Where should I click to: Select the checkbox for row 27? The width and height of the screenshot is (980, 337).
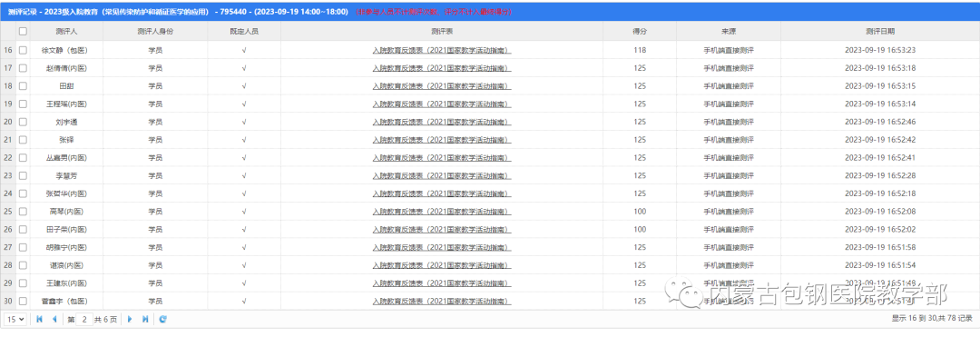(x=23, y=247)
